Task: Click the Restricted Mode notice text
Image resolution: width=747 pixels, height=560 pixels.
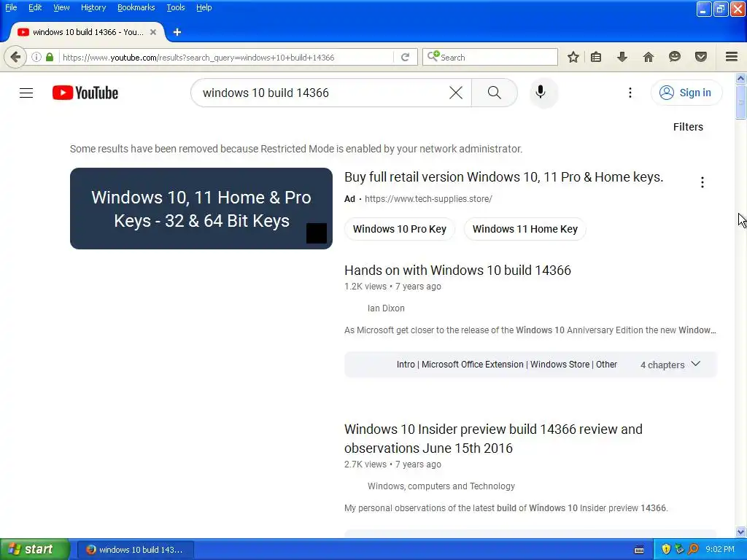Action: point(296,149)
